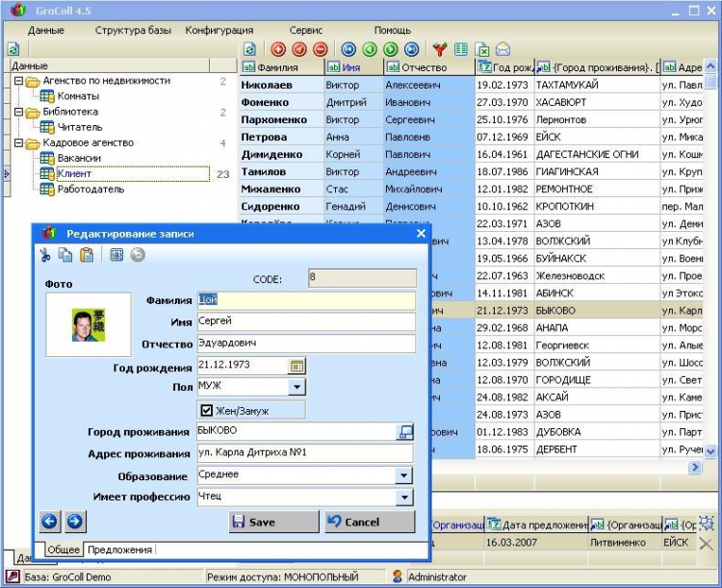Image resolution: width=722 pixels, height=588 pixels.
Task: Collapse the Кадровое агенство tree node
Action: point(18,142)
